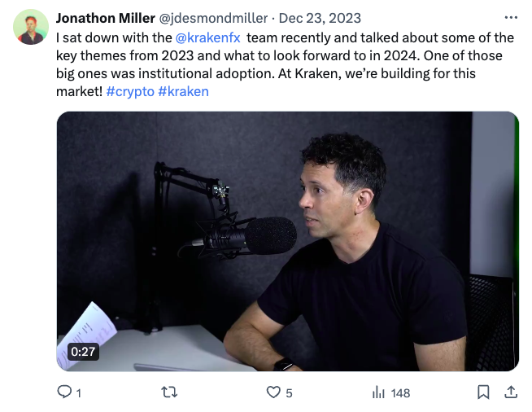Click the tweet body text to expand
Screen dimensions: 532x412
(285, 64)
